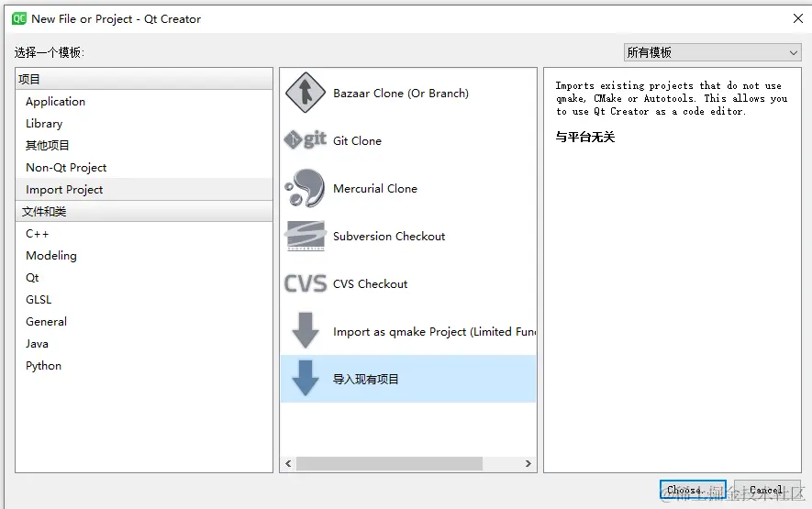Click the horizontal scrollbar thumb
This screenshot has width=812, height=509.
389,463
